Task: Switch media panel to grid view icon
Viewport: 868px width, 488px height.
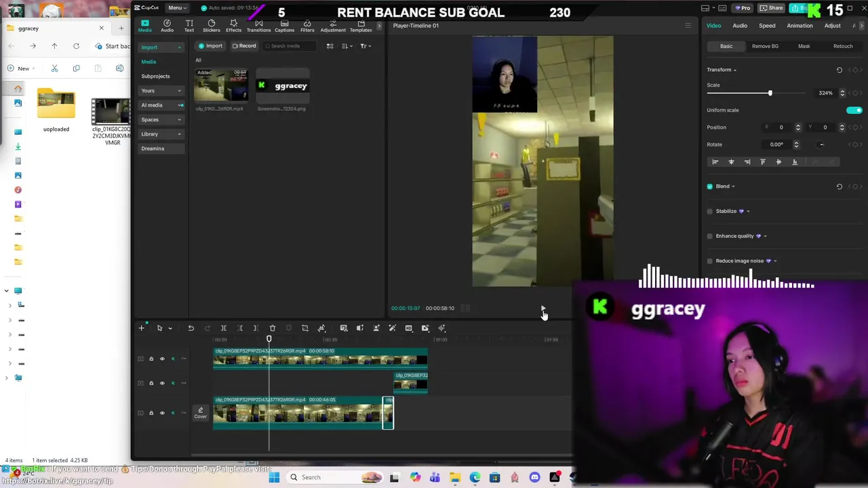Action: pos(330,46)
